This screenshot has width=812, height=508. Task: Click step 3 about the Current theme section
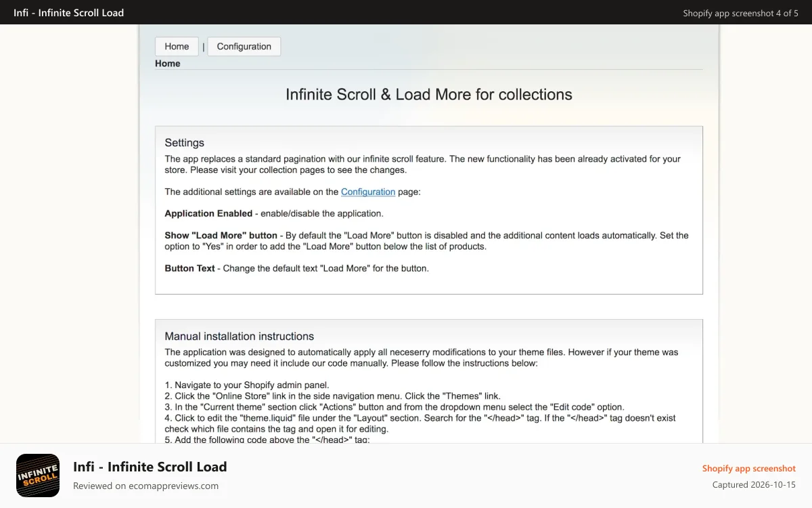click(394, 407)
